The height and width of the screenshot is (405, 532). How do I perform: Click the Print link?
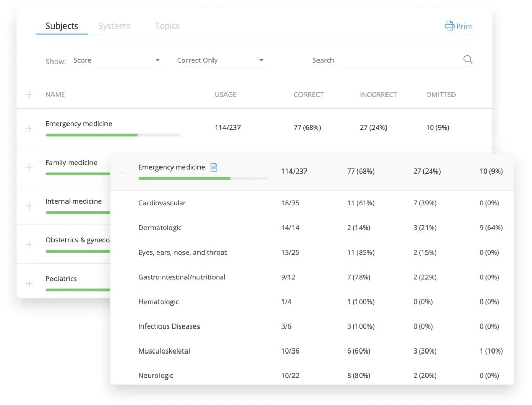coord(464,27)
